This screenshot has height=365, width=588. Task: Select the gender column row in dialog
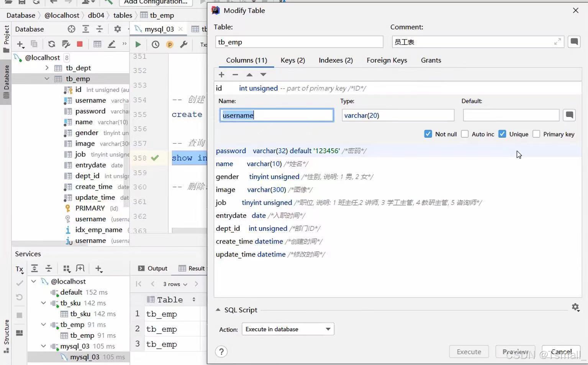(x=398, y=177)
